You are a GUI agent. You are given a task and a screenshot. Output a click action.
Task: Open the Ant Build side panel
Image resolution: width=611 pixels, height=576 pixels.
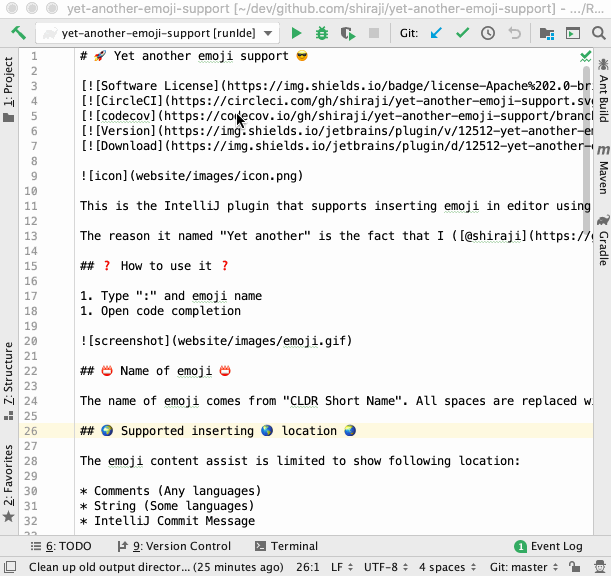(603, 90)
